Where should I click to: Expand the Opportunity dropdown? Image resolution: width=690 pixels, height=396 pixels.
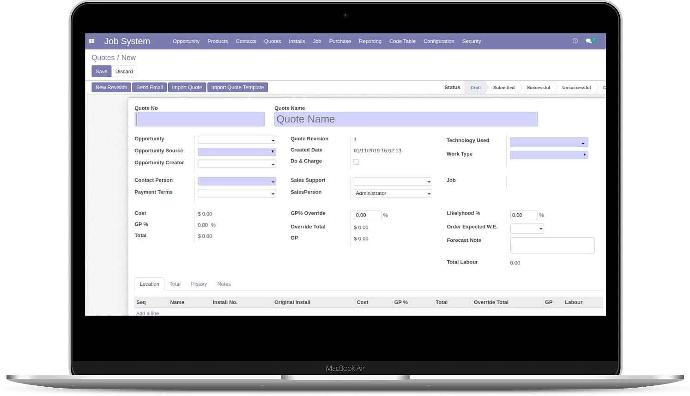point(237,140)
